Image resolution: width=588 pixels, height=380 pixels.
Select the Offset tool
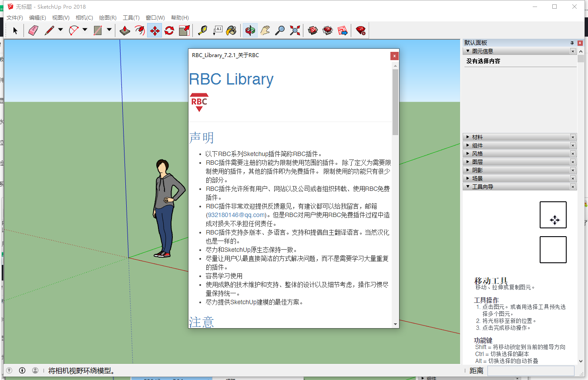pyautogui.click(x=140, y=31)
